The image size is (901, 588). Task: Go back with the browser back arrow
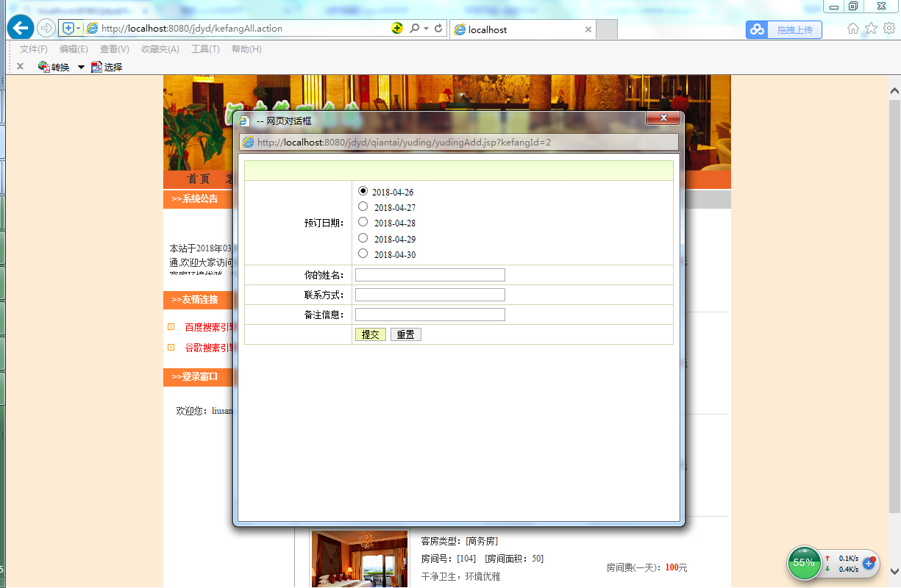tap(21, 29)
